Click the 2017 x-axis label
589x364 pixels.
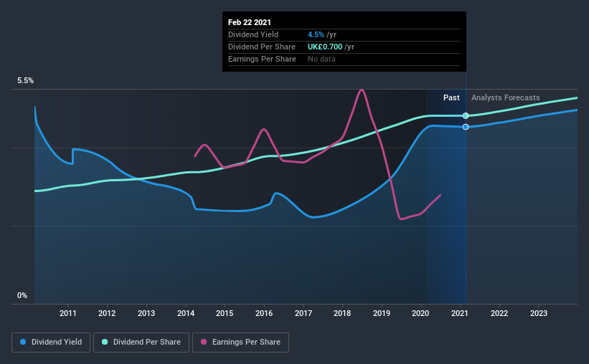tap(303, 313)
